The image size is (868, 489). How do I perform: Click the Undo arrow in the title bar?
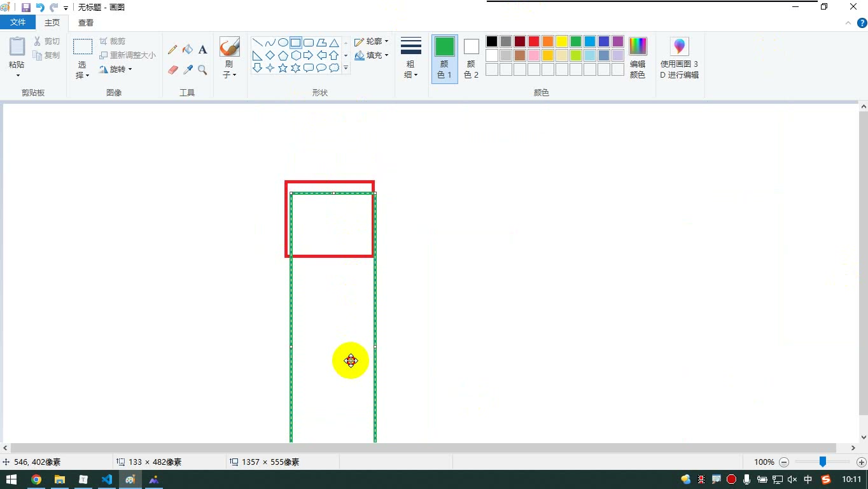pyautogui.click(x=40, y=8)
